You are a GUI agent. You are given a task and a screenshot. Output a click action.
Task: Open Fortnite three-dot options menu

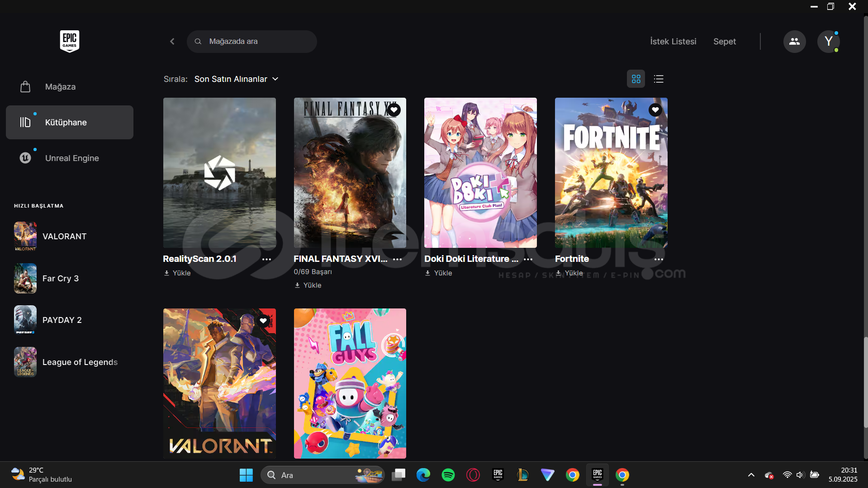coord(659,260)
